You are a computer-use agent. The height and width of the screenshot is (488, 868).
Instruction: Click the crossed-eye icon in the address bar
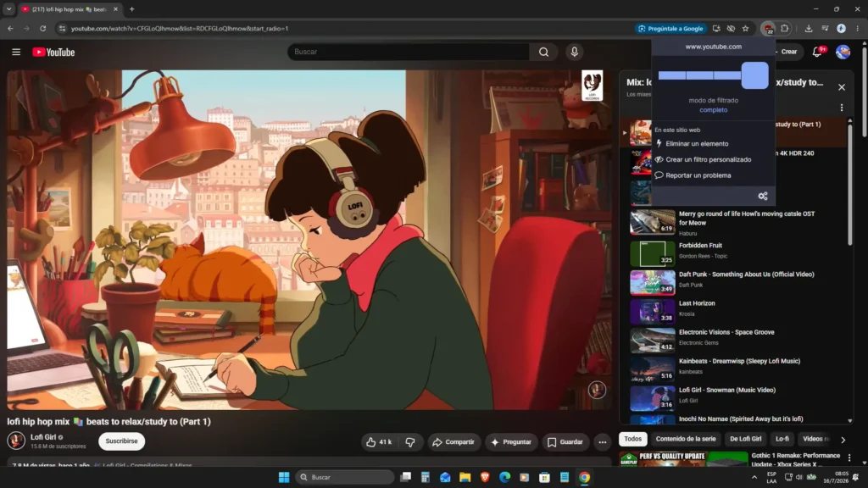pos(731,28)
